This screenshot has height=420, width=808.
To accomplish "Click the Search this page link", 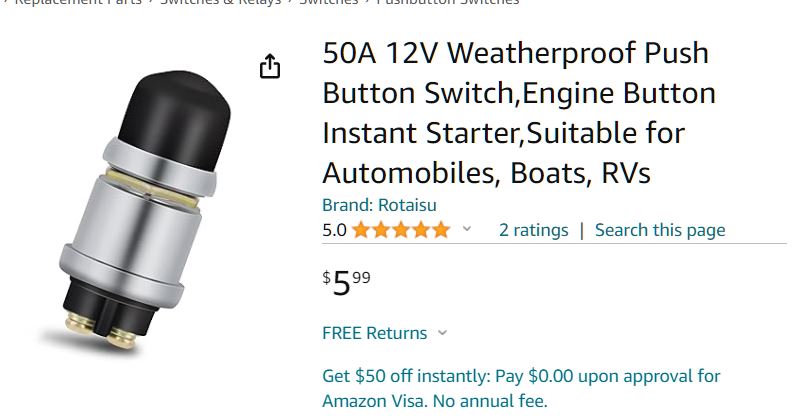I will (x=660, y=230).
